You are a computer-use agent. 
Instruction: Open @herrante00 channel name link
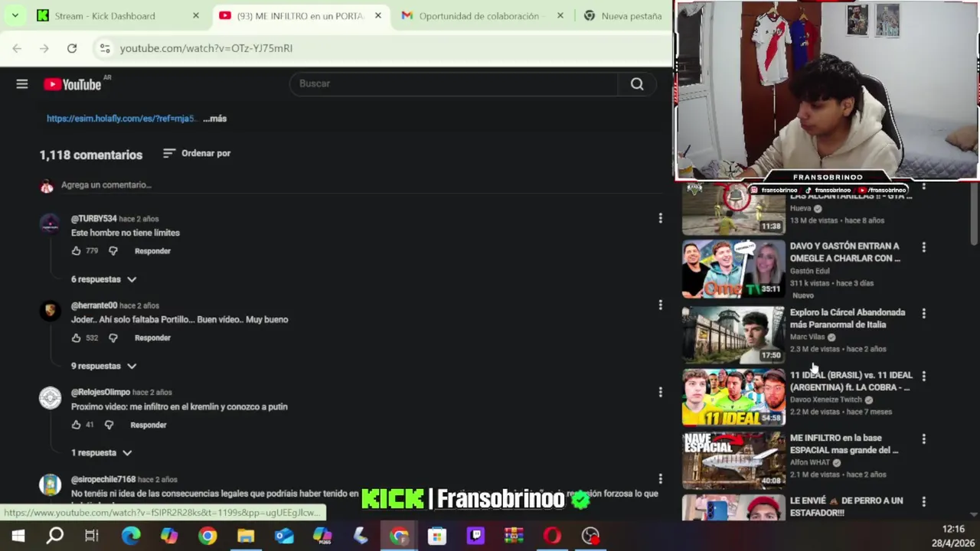(94, 305)
